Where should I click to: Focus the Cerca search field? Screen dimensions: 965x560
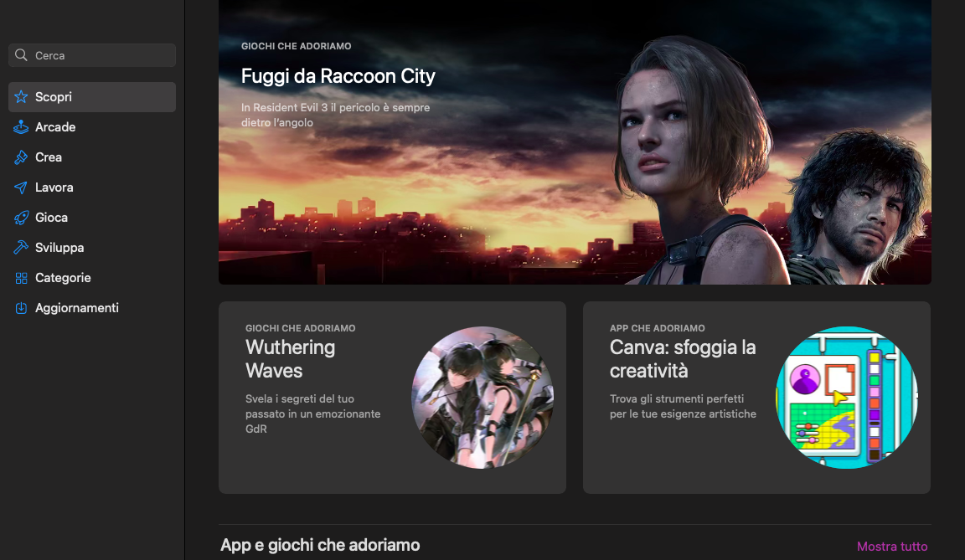coord(92,55)
